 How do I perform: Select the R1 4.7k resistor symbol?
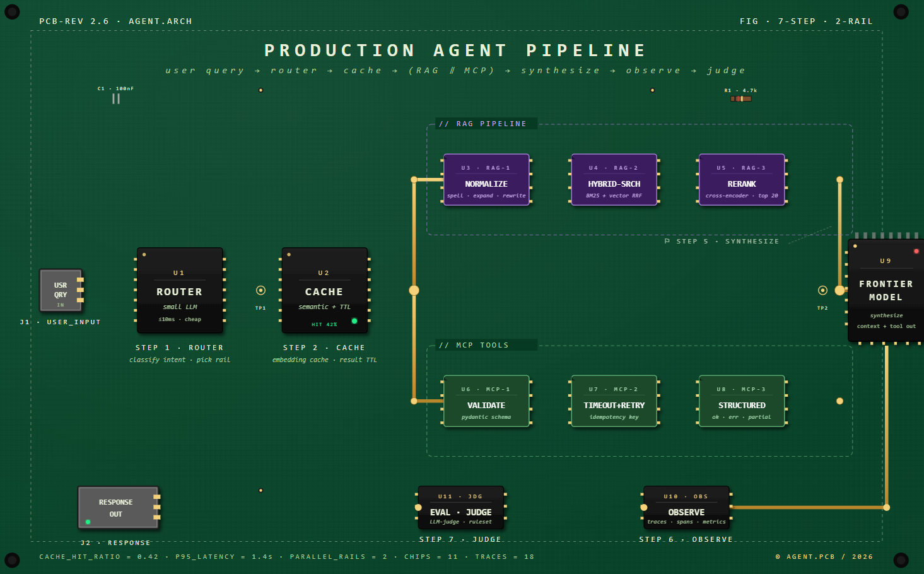pos(741,98)
